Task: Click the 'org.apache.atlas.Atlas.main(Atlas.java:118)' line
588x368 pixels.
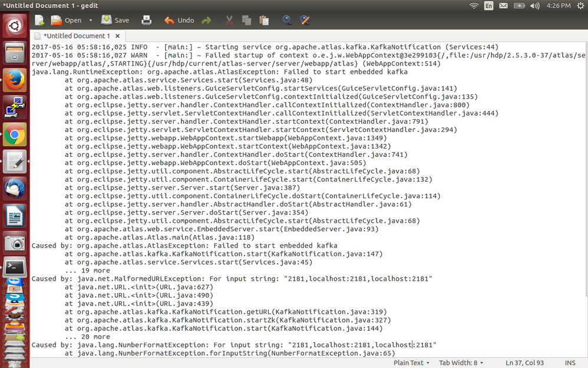Action: 160,237
